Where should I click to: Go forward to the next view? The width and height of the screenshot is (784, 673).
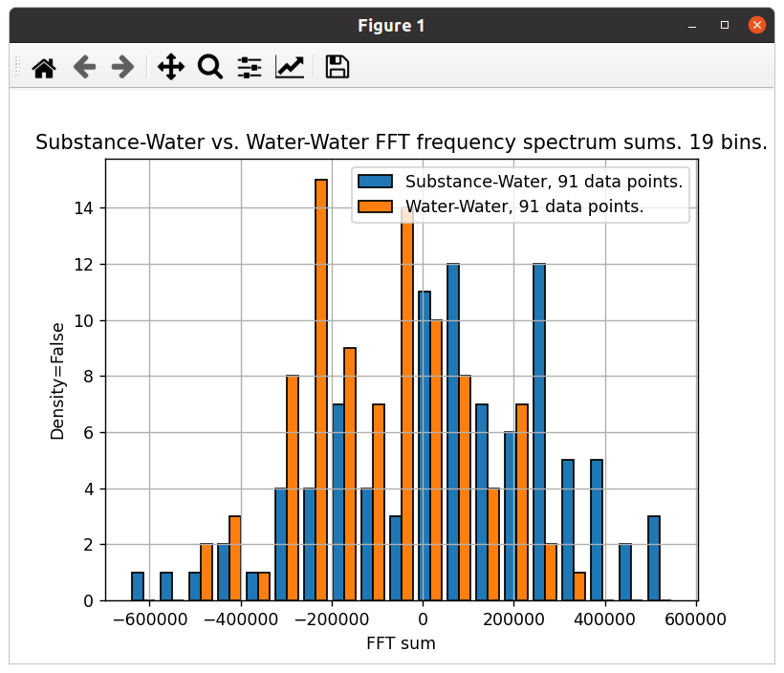[121, 67]
